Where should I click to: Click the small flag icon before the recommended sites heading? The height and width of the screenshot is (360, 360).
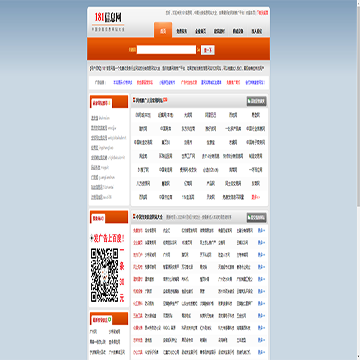point(134,99)
